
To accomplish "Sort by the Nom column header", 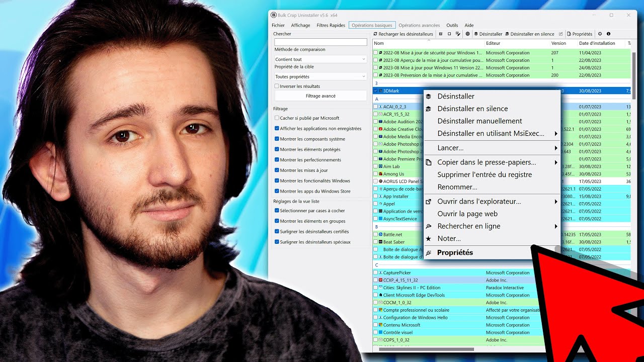I will click(x=428, y=43).
